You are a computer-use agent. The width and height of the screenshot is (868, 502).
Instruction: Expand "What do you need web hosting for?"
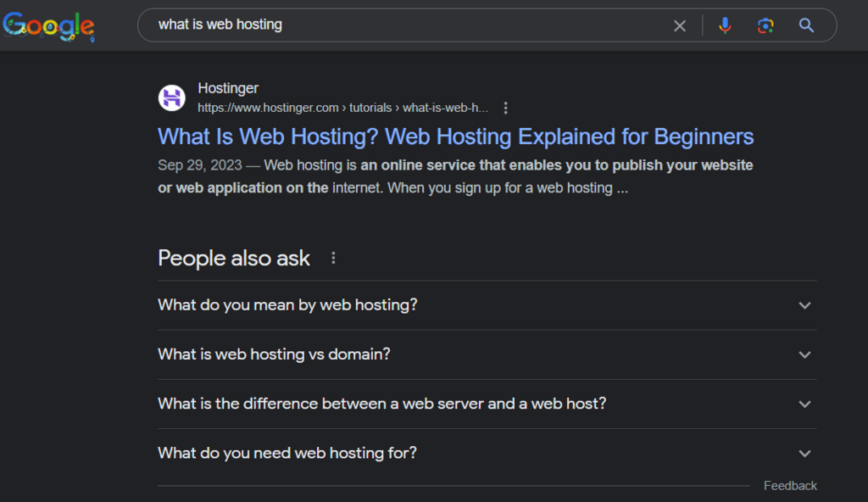point(487,453)
